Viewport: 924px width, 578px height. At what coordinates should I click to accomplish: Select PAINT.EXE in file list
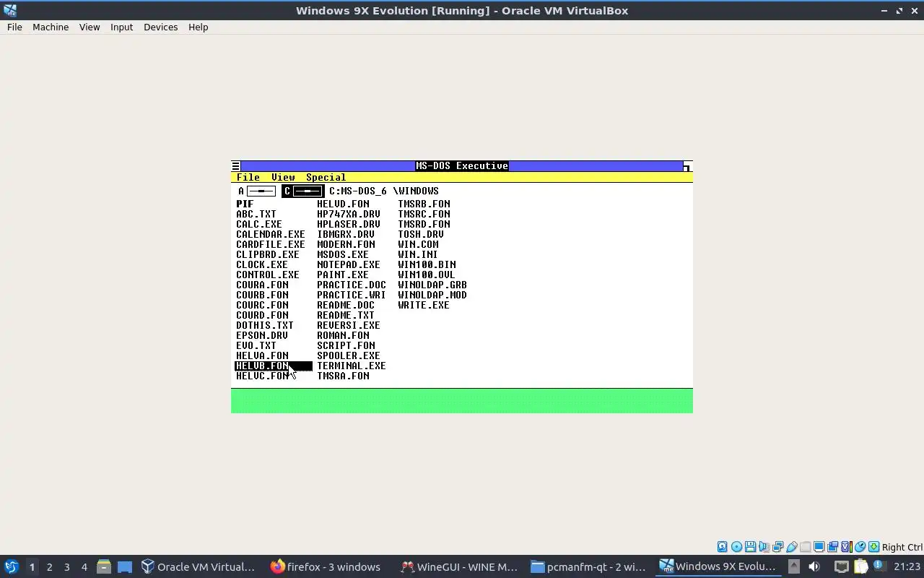click(343, 275)
